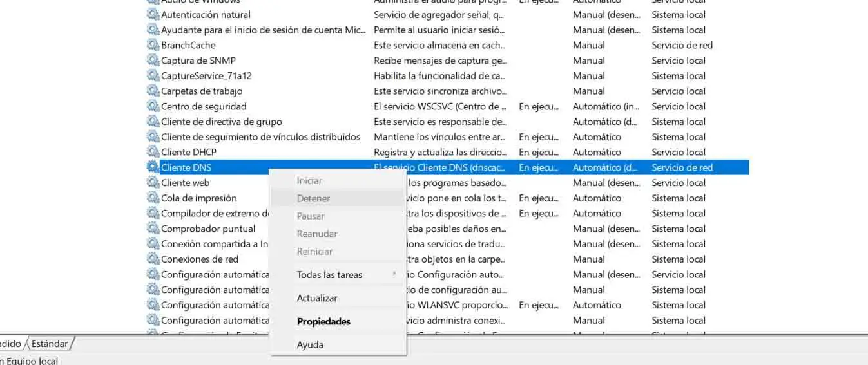Select the highlighted Cliente DNS service name
This screenshot has width=868, height=365.
coord(186,167)
